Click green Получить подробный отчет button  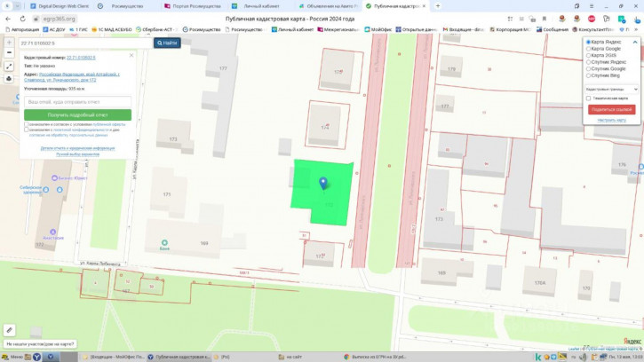(77, 115)
